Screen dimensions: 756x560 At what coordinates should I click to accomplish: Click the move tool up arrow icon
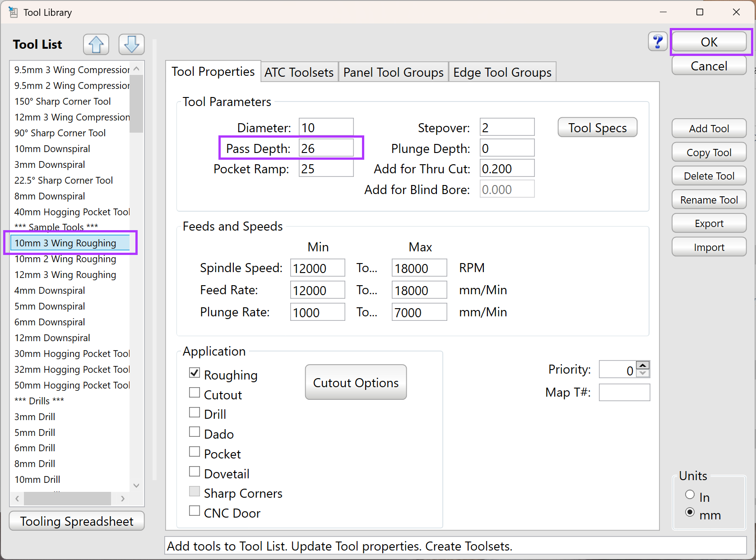tap(96, 44)
